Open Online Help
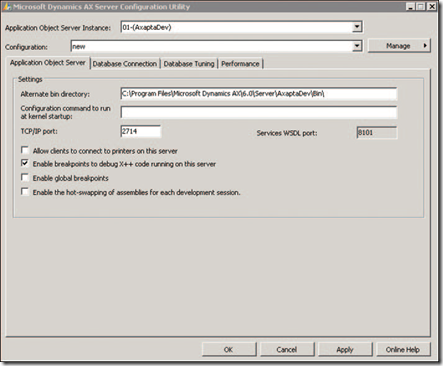Screen dimensions: 443x366 [403, 349]
